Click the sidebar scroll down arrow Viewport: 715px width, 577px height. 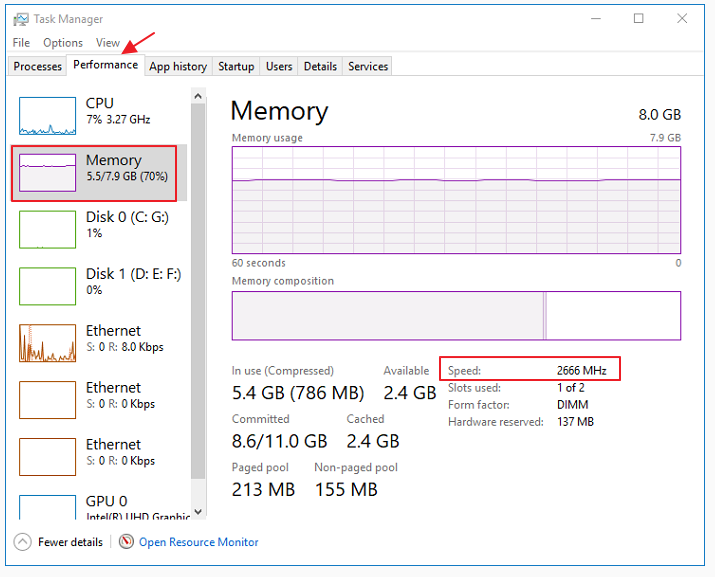tap(198, 512)
